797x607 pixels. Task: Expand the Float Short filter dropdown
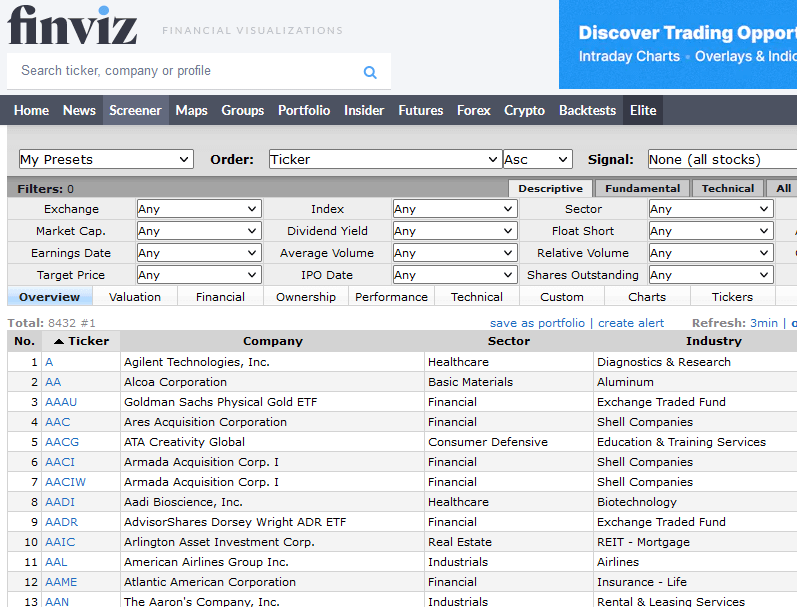click(x=711, y=231)
